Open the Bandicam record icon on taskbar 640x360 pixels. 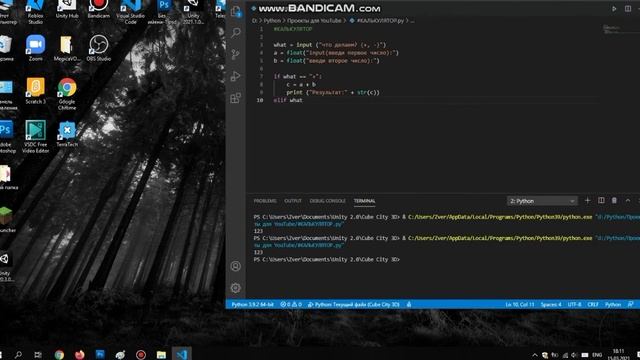[x=141, y=354]
